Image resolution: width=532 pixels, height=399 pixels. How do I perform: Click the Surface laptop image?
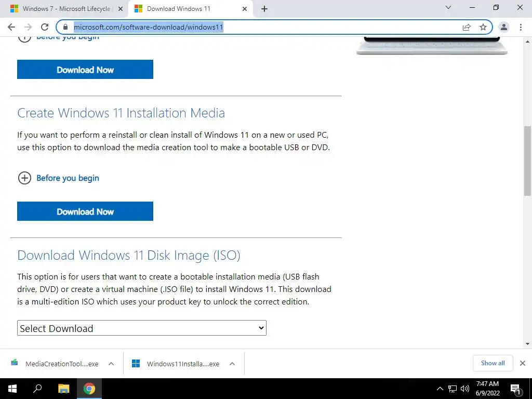pyautogui.click(x=432, y=46)
